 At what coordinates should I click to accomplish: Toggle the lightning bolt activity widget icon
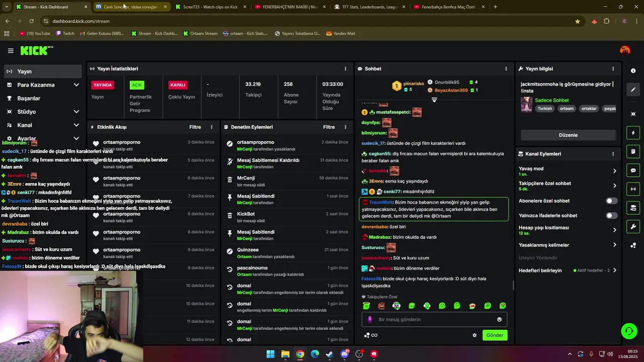[x=633, y=133]
